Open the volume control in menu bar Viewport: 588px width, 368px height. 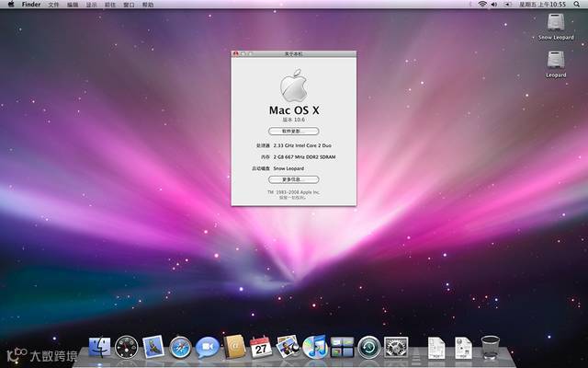tap(494, 4)
